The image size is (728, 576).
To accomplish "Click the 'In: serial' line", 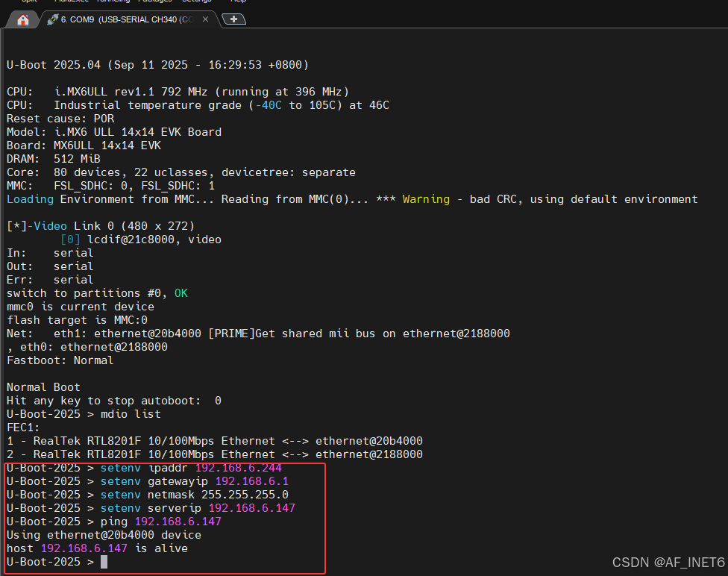I will coord(50,253).
